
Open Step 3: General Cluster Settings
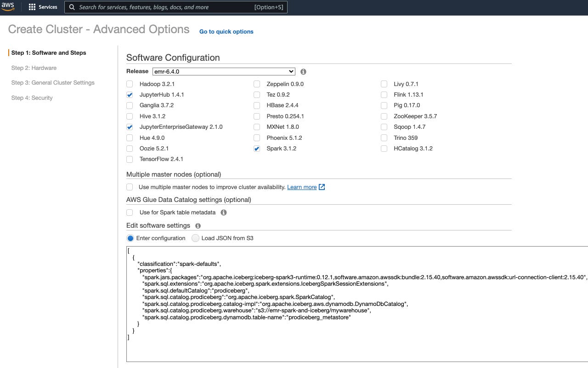(x=53, y=82)
